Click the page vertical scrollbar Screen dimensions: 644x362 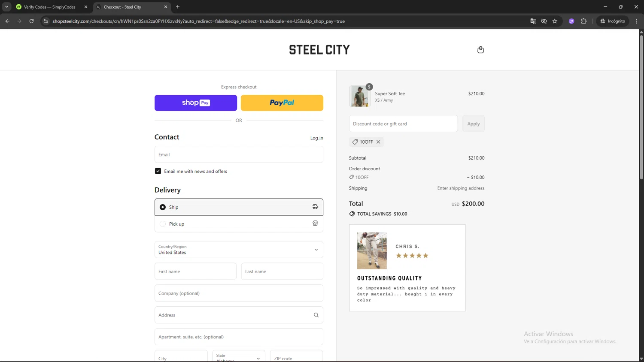pos(641,107)
